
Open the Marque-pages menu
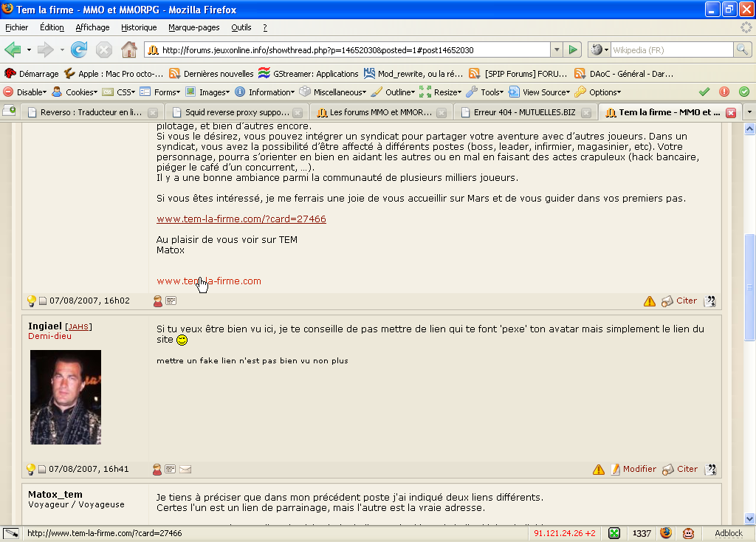194,27
